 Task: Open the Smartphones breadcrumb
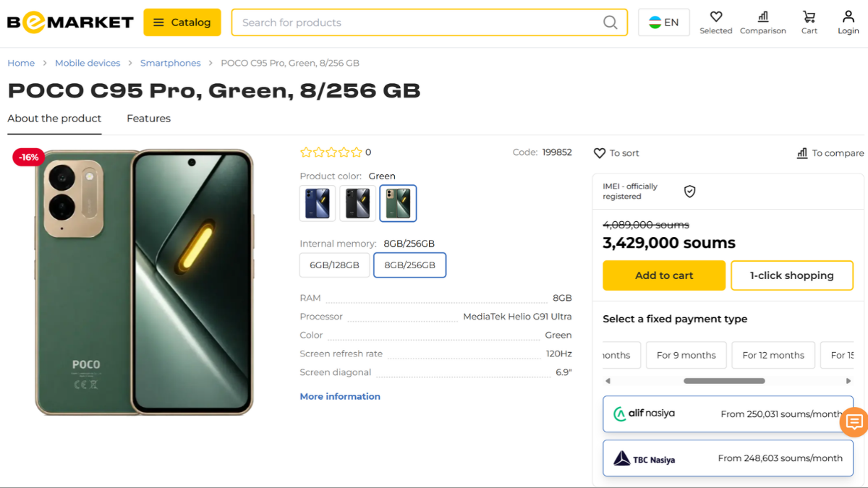pyautogui.click(x=170, y=63)
